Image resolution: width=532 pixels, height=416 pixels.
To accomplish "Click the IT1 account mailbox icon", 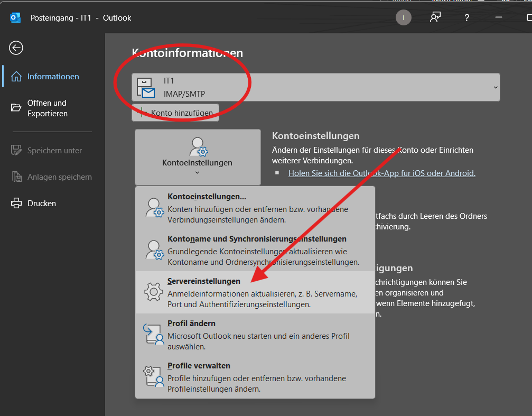I will (x=146, y=88).
